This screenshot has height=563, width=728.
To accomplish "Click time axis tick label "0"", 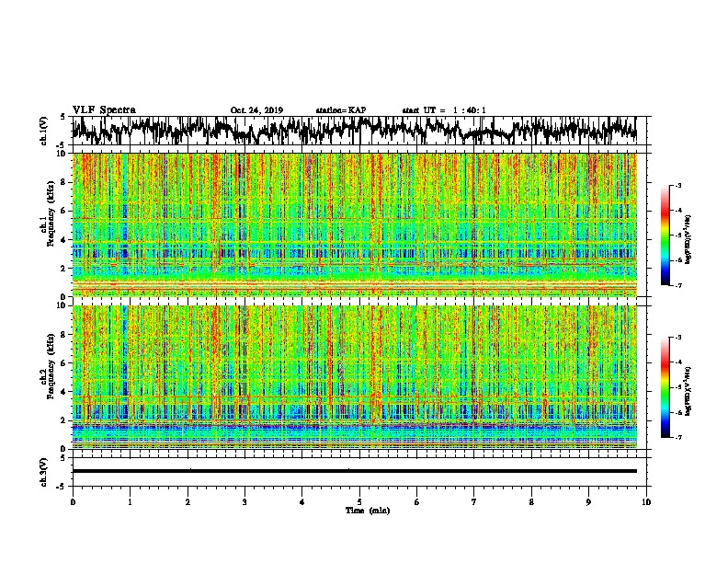I will pos(73,502).
